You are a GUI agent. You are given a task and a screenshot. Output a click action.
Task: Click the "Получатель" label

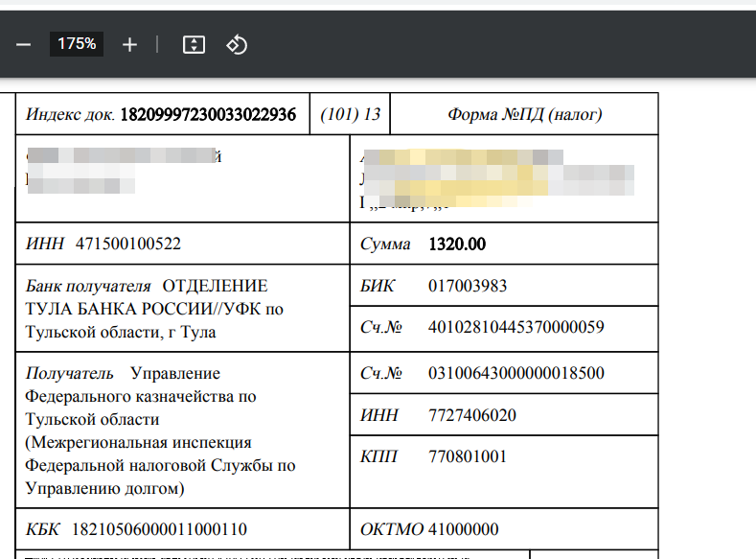coord(70,373)
